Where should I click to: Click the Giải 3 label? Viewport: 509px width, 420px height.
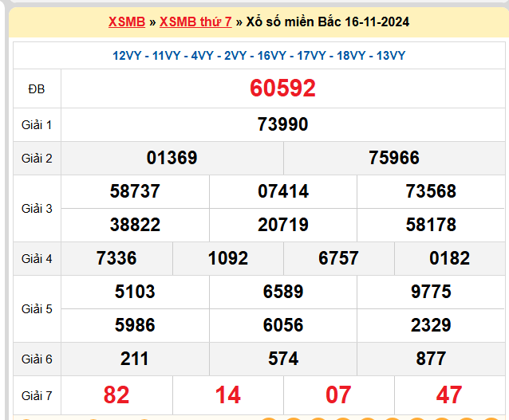[37, 209]
